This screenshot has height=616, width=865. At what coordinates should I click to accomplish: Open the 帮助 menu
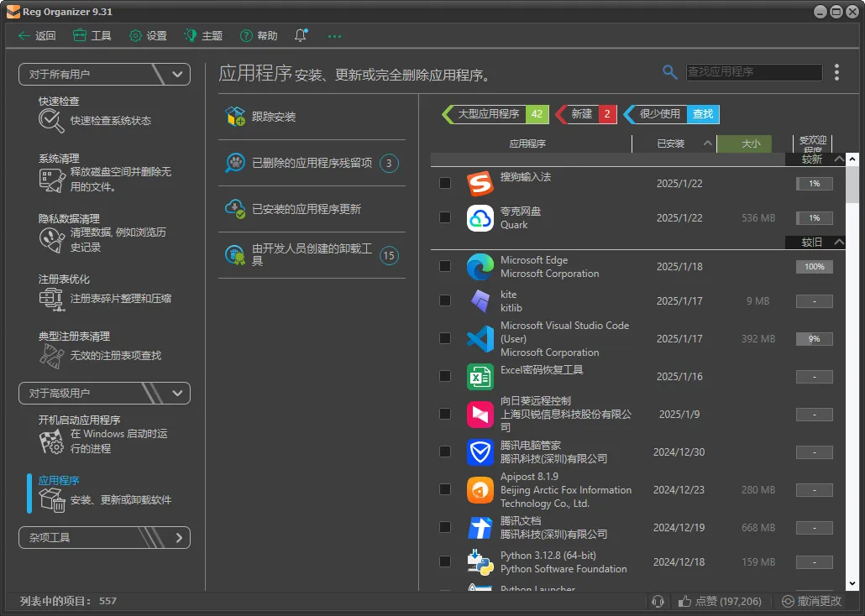tap(259, 36)
